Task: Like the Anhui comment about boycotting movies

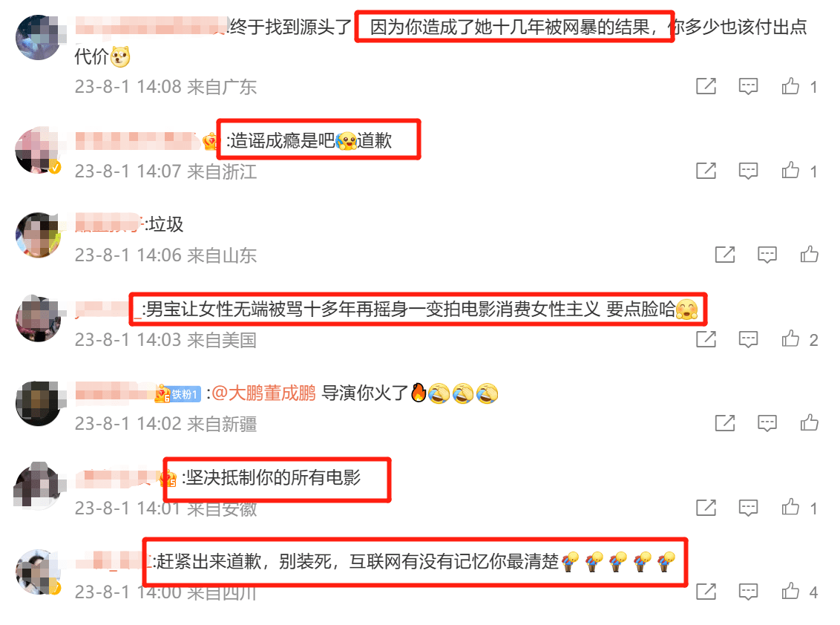Action: (790, 507)
